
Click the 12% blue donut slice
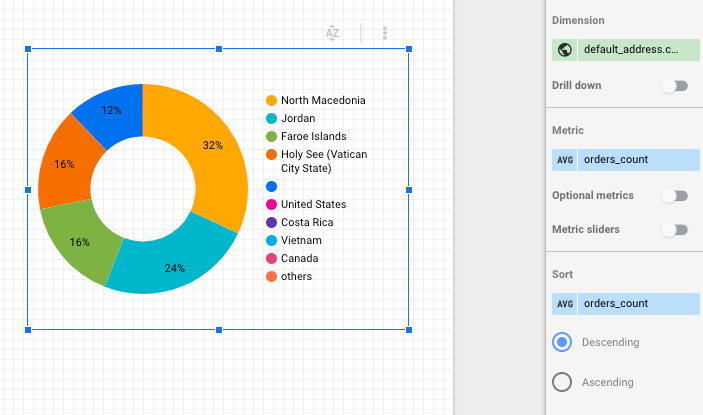point(112,110)
